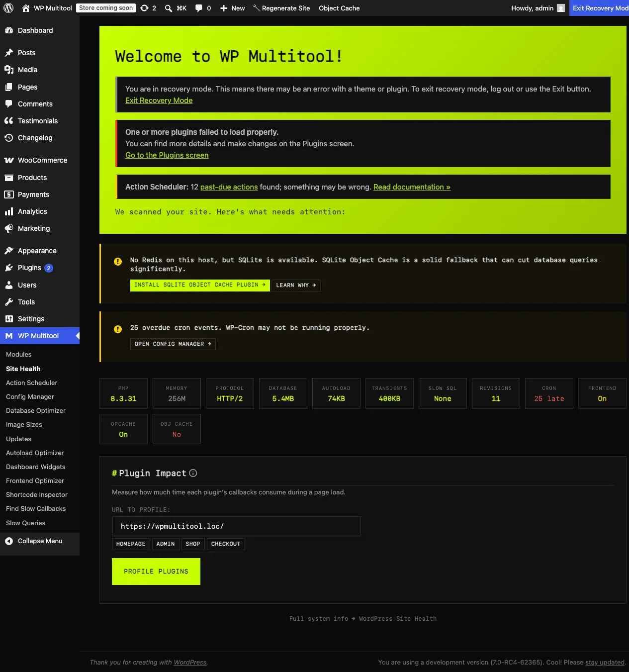Click the Tools wrench icon
The width and height of the screenshot is (629, 672).
(9, 302)
